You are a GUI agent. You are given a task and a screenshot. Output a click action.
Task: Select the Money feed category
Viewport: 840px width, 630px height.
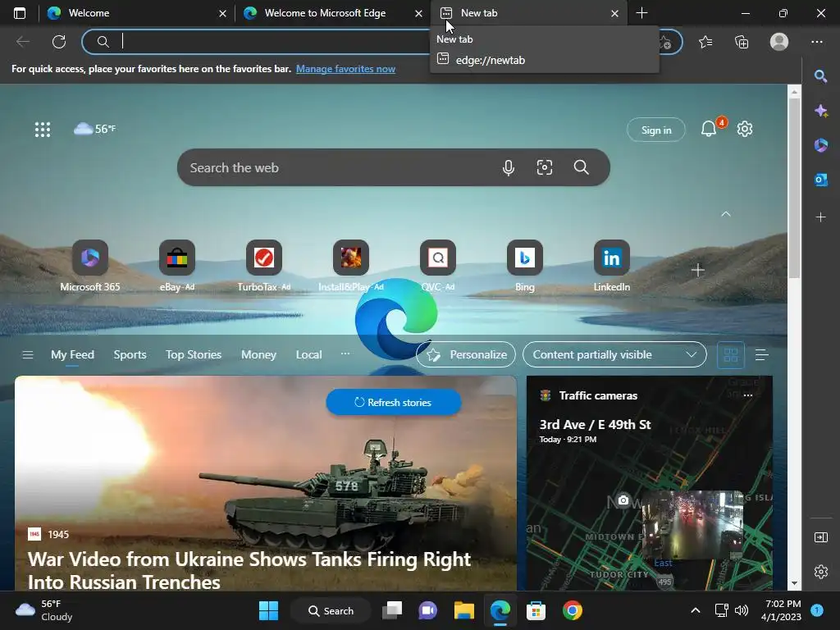[258, 354]
